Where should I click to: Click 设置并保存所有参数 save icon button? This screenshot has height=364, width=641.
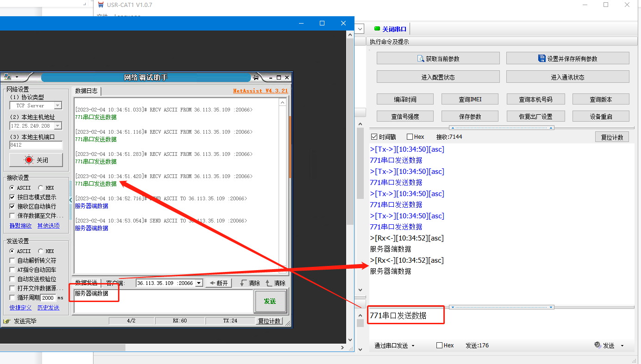pyautogui.click(x=567, y=59)
